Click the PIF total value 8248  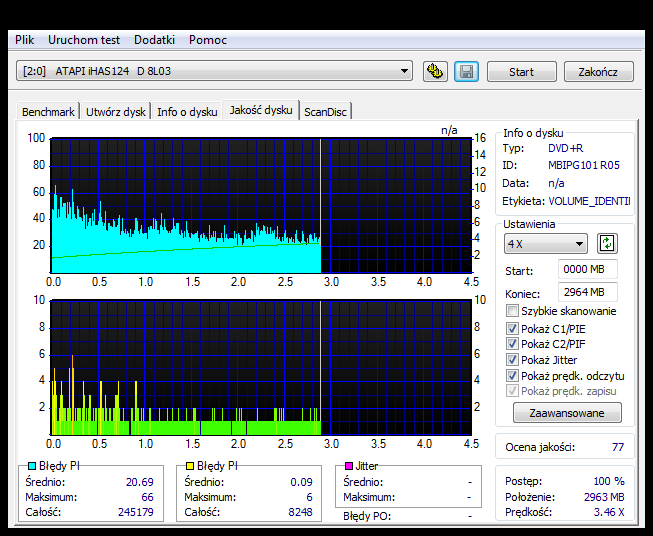point(300,512)
